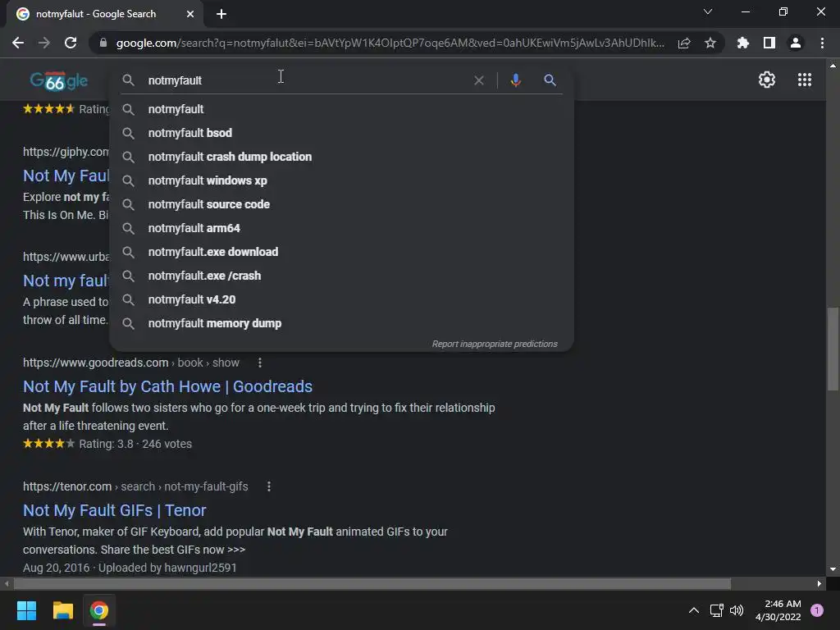Select suggestion 'notmyfault v4.20'
Image resolution: width=840 pixels, height=630 pixels.
tap(342, 299)
